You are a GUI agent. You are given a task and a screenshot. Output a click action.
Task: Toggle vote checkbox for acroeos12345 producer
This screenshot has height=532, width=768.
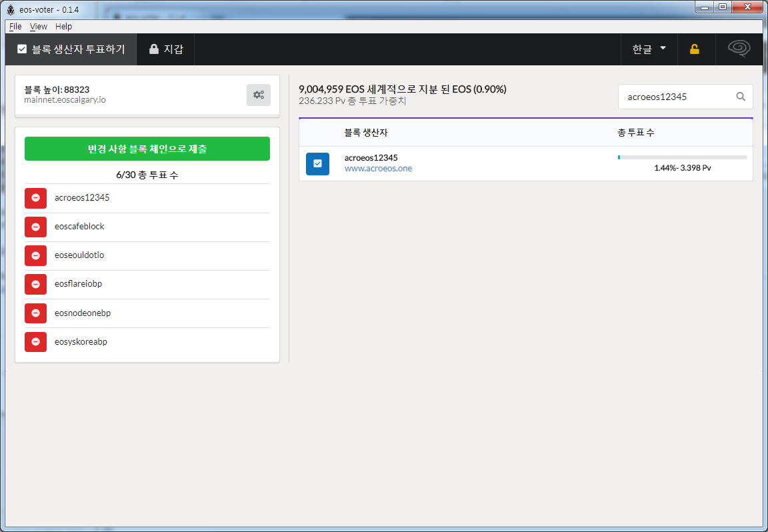point(317,163)
